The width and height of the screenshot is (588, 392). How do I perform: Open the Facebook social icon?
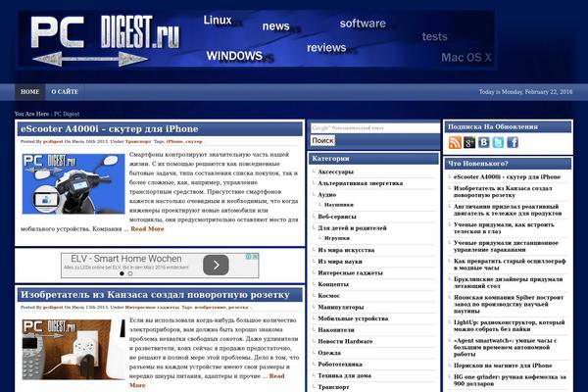coord(513,142)
